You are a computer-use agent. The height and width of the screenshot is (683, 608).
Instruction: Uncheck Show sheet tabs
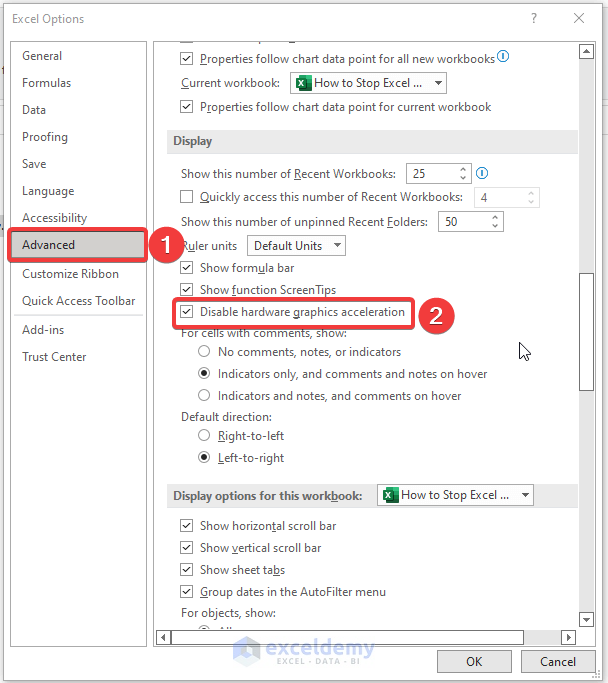click(186, 570)
